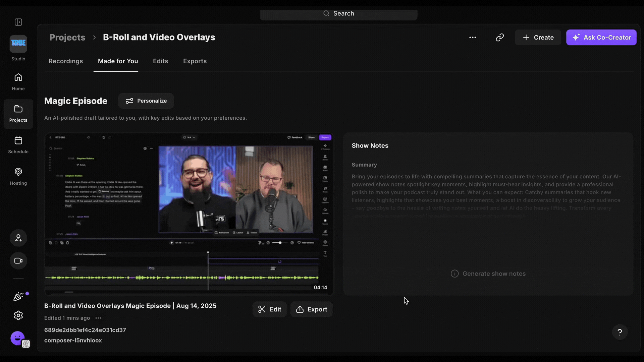This screenshot has width=644, height=362.
Task: Click the invite people icon
Action: coord(18,238)
